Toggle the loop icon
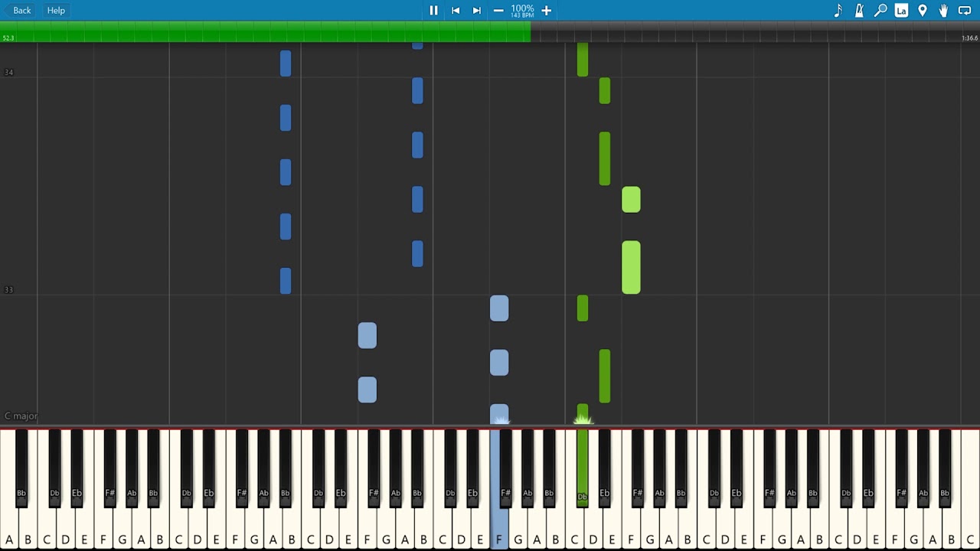Image resolution: width=980 pixels, height=551 pixels. click(x=965, y=11)
